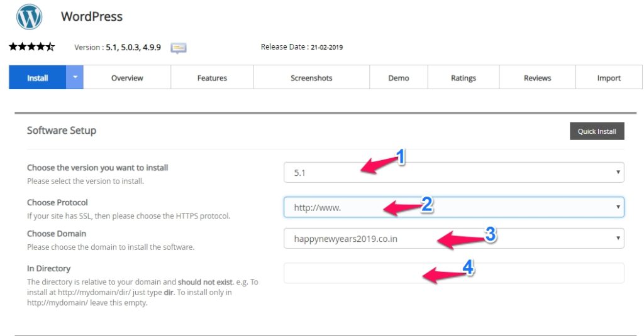The image size is (644, 336).
Task: Click the 'Please select the version to install' hint
Action: [x=86, y=181]
